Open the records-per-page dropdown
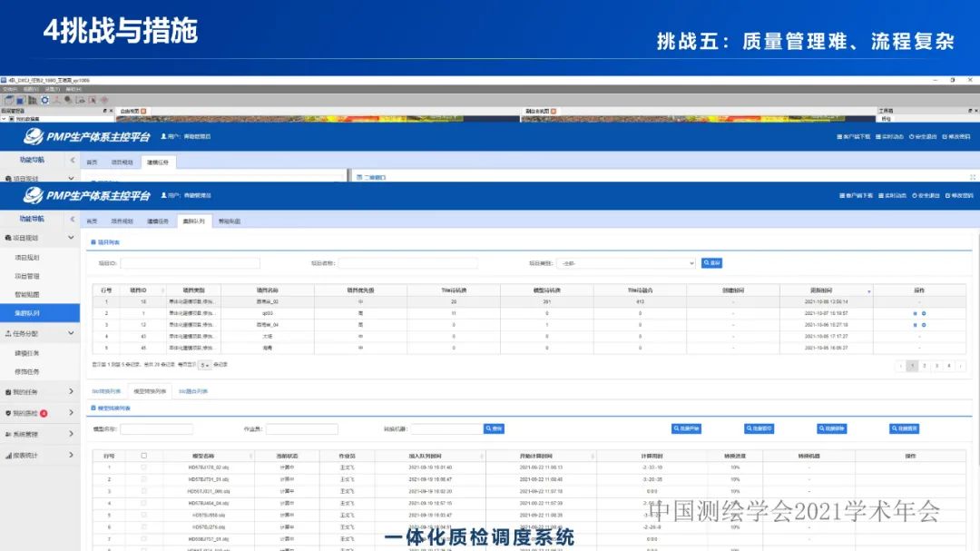The image size is (980, 551). [205, 365]
